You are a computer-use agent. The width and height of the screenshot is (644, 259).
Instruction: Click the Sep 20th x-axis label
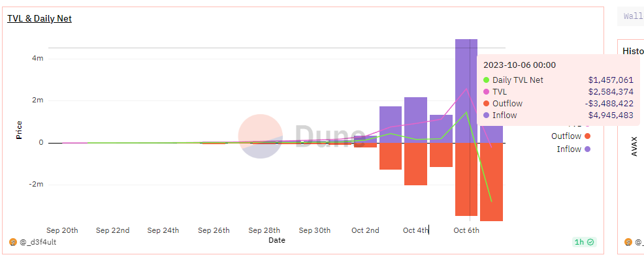coord(62,230)
